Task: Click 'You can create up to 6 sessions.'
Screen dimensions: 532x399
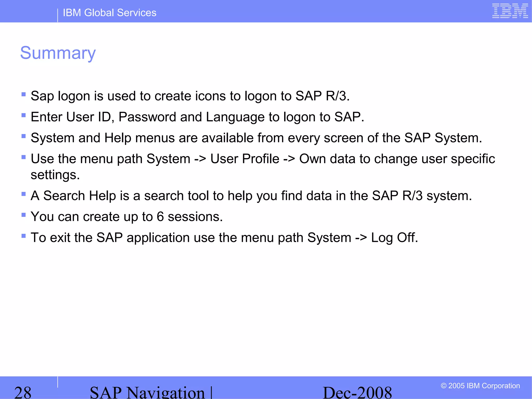Action: click(127, 217)
